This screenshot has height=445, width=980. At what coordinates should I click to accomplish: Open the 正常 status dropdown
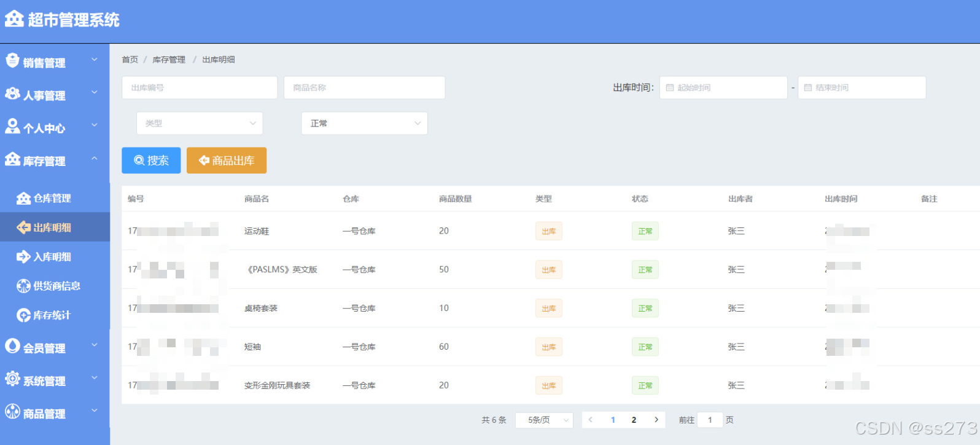click(x=364, y=124)
